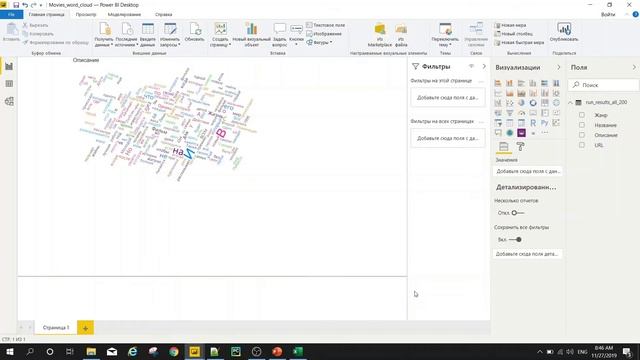
Task: Select table visualization
Action: pyautogui.click(x=509, y=123)
